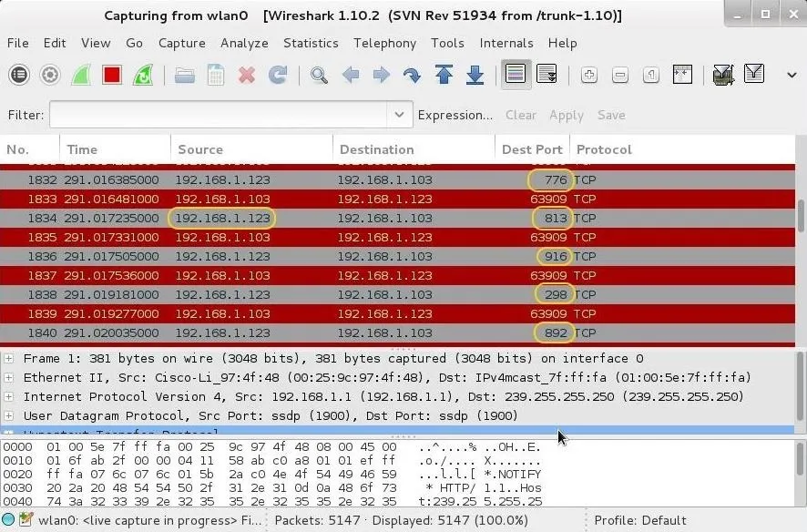Stop the running capture red square
This screenshot has width=807, height=532.
(x=112, y=75)
